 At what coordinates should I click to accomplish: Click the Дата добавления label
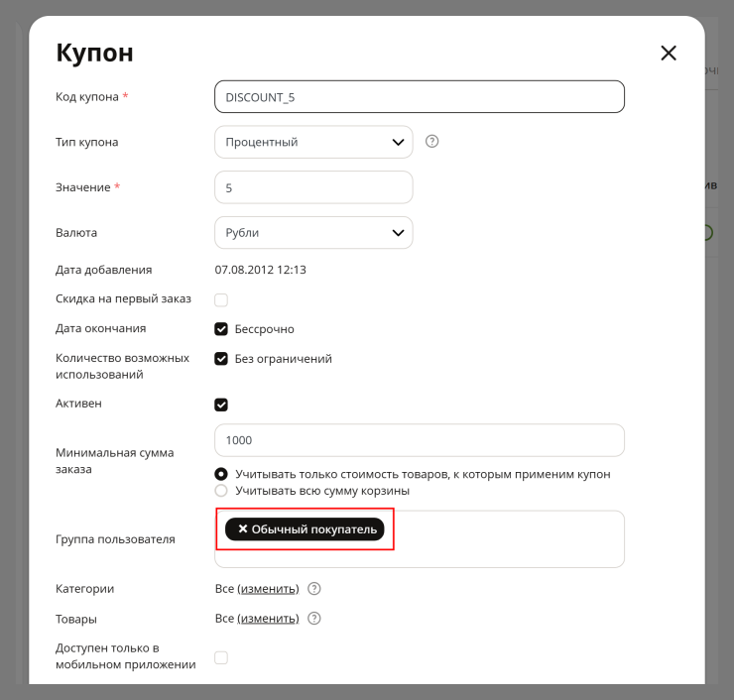(x=104, y=270)
